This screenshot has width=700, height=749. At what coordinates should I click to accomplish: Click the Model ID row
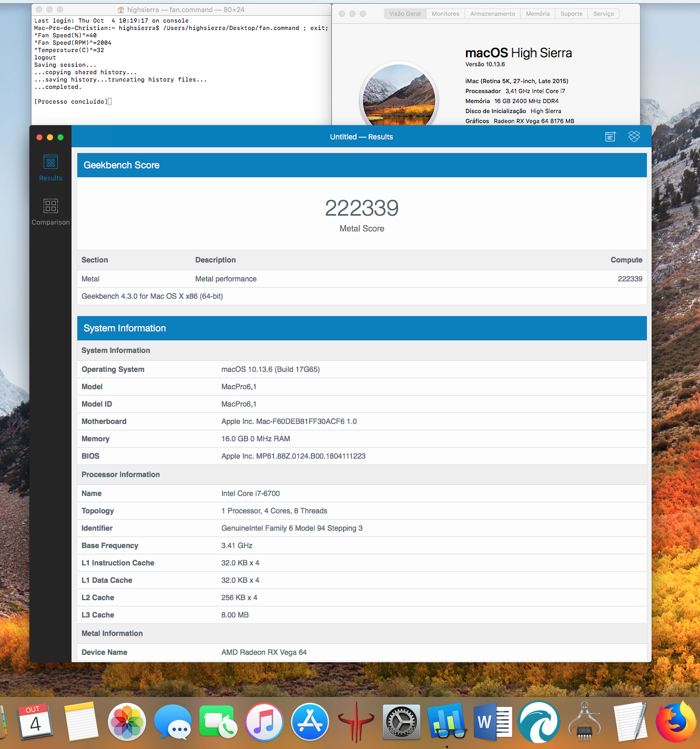(362, 404)
